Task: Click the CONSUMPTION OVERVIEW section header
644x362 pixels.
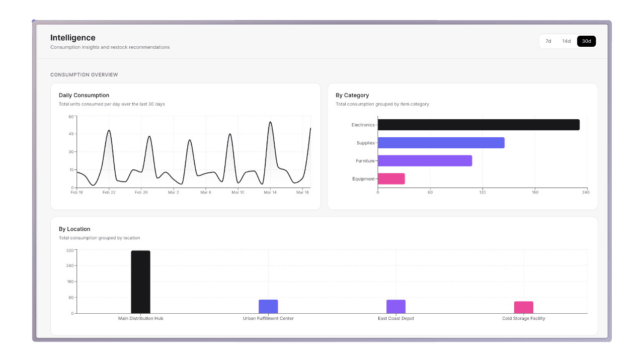Action: click(x=84, y=74)
